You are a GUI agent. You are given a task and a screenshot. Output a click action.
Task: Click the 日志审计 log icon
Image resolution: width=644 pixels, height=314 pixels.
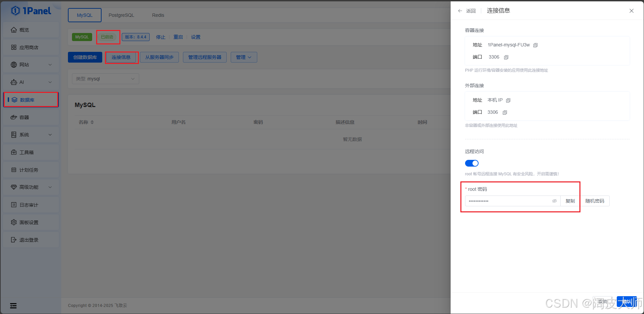pos(14,205)
